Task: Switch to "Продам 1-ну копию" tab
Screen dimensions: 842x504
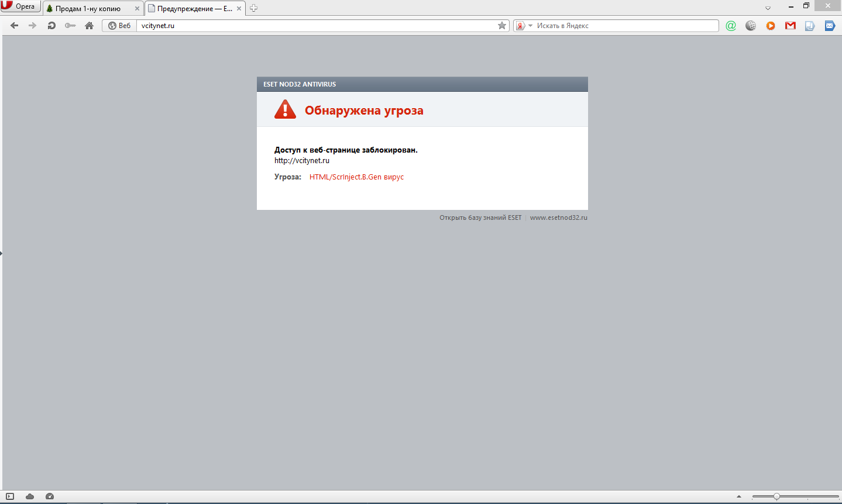Action: click(88, 9)
